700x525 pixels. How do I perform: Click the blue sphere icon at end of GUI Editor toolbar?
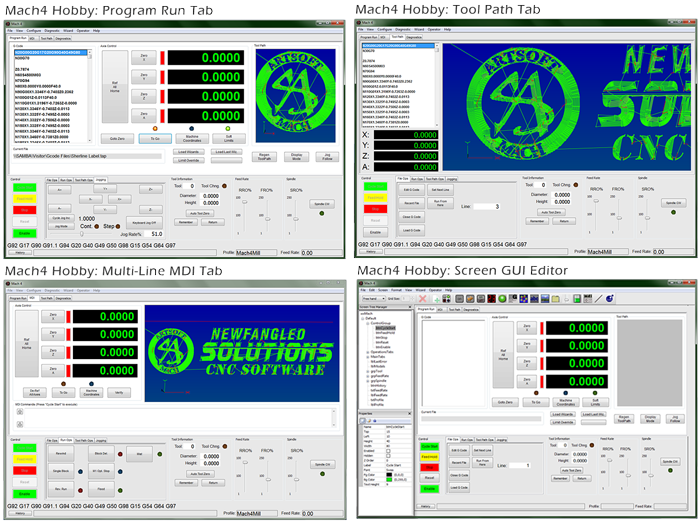click(609, 298)
